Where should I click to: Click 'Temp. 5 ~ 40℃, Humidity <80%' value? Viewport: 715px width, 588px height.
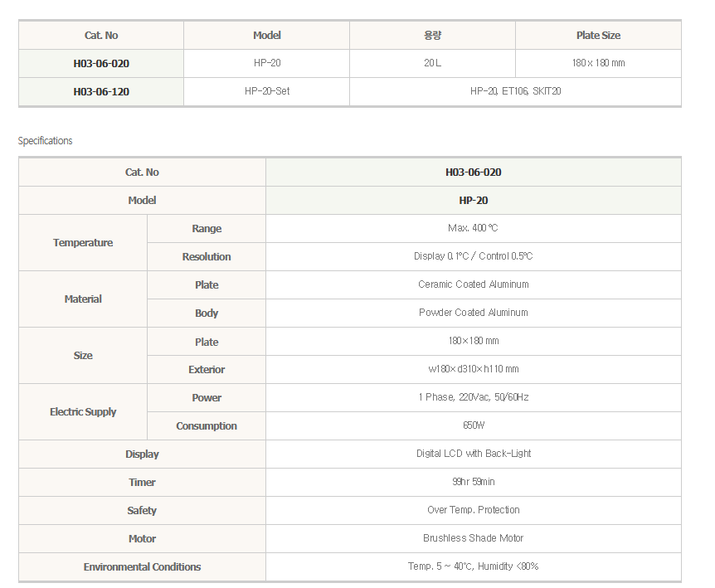(x=474, y=566)
